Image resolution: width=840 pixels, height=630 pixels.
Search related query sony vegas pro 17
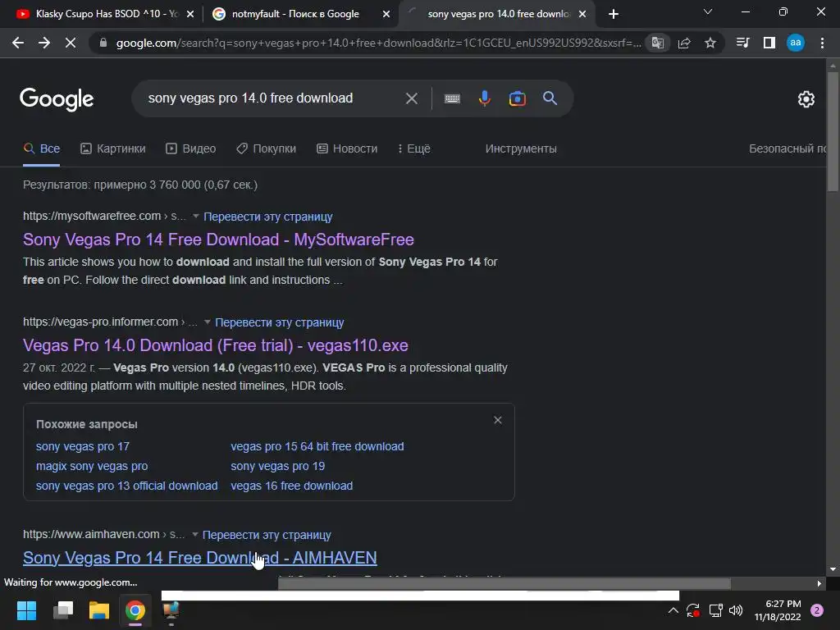[x=83, y=446]
